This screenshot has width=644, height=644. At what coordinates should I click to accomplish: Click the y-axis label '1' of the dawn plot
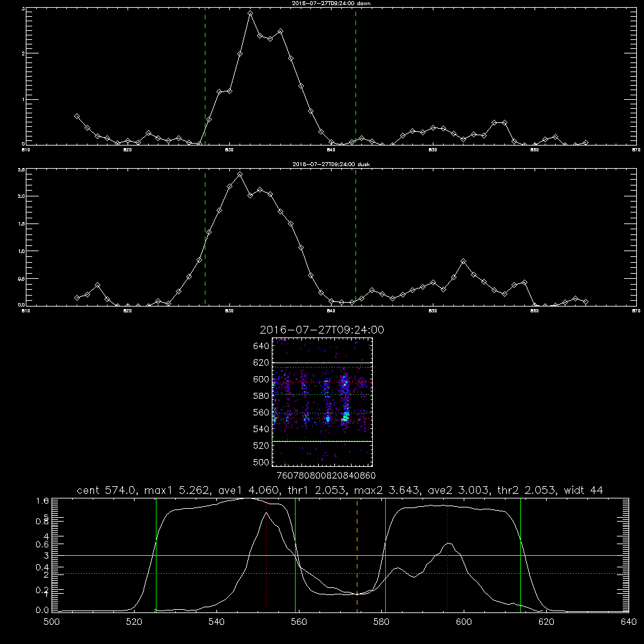click(x=23, y=99)
